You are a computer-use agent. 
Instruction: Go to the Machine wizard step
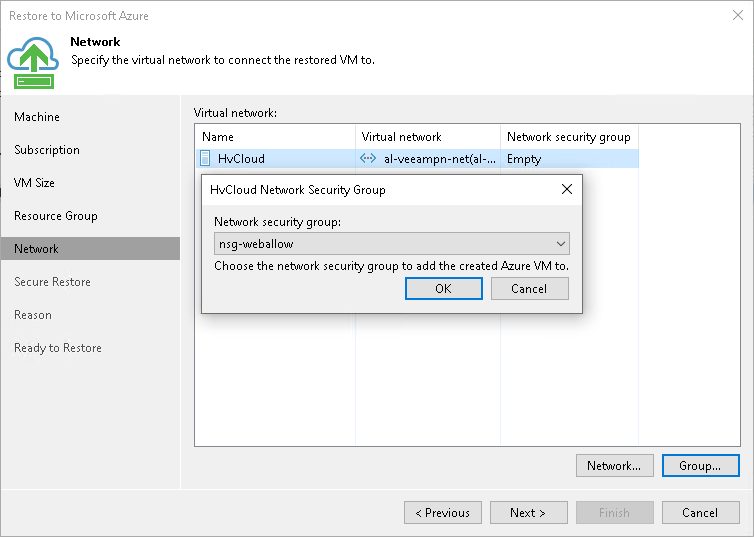(37, 117)
